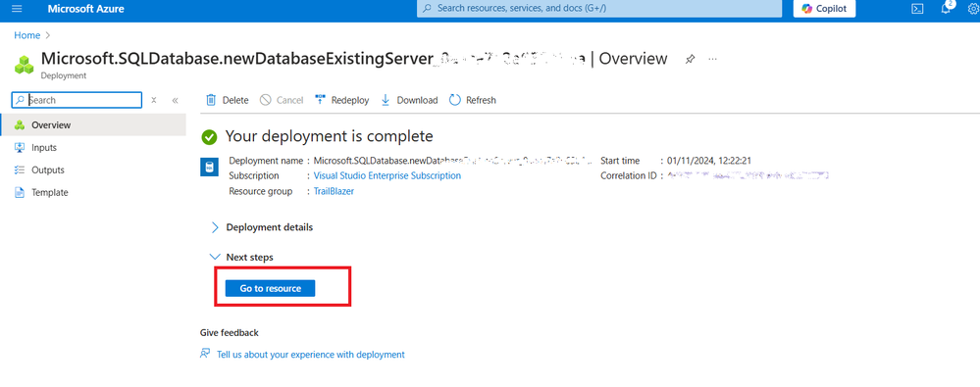Open portal settings gear
The image size is (980, 387).
(x=974, y=9)
